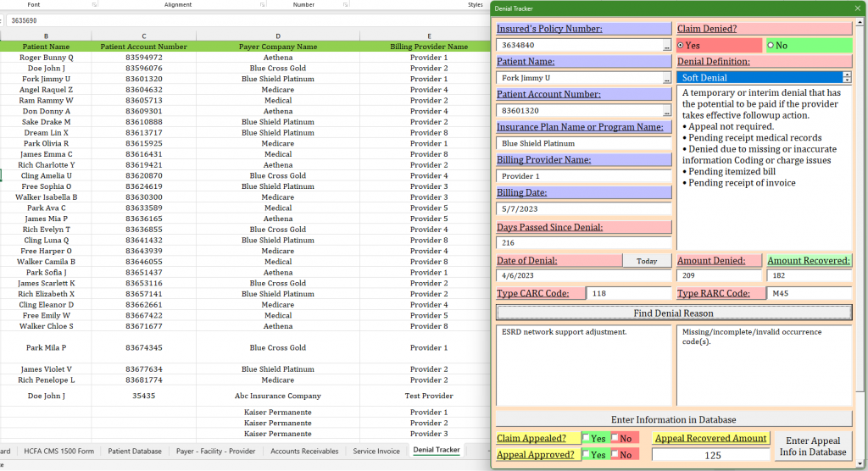Screen dimensions: 868x471
Task: Open the Denial Definition dropdown spinner
Action: point(847,78)
